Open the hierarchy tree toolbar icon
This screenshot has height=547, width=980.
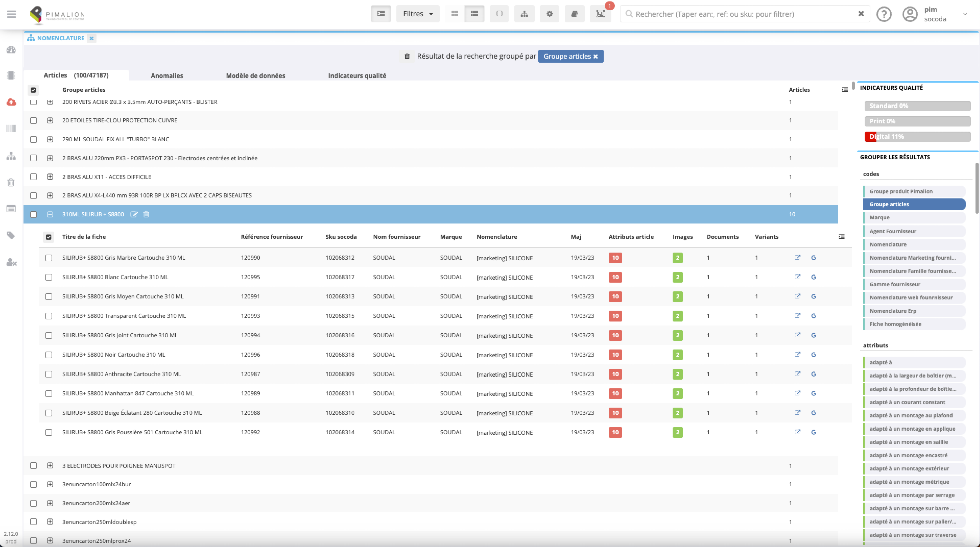[524, 14]
